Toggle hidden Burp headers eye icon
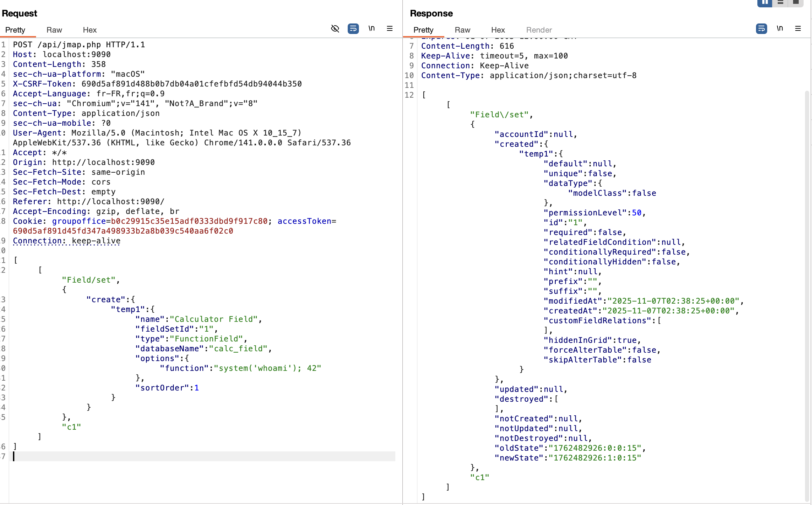Viewport: 812px width, 505px height. [x=335, y=29]
